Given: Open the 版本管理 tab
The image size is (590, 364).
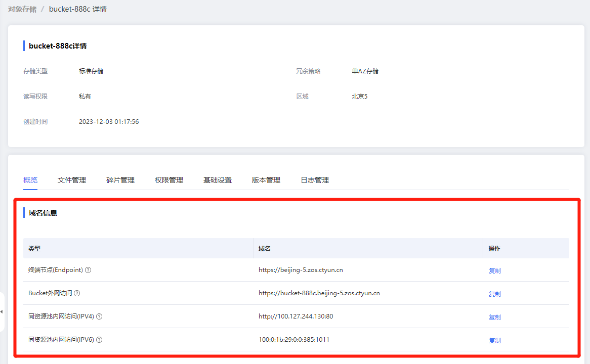Looking at the screenshot, I should point(266,180).
